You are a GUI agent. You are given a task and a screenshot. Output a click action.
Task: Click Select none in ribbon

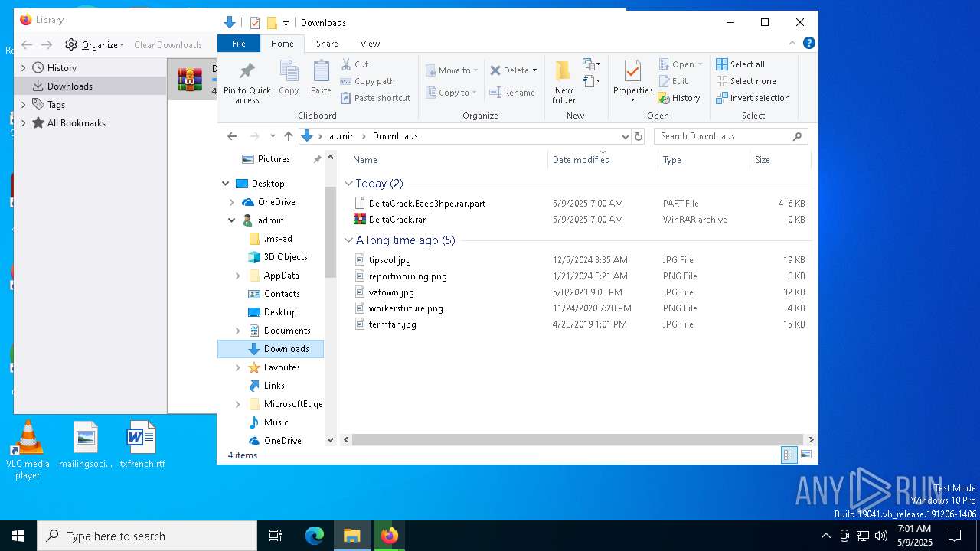[746, 81]
